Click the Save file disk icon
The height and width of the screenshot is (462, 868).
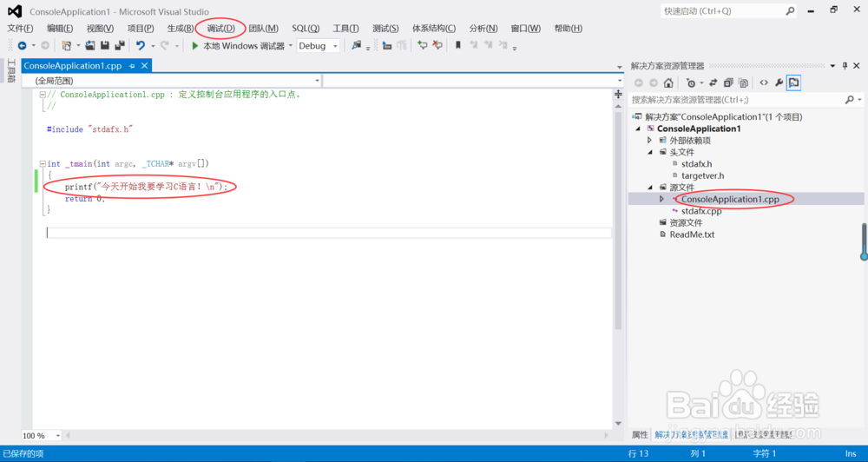(x=105, y=46)
